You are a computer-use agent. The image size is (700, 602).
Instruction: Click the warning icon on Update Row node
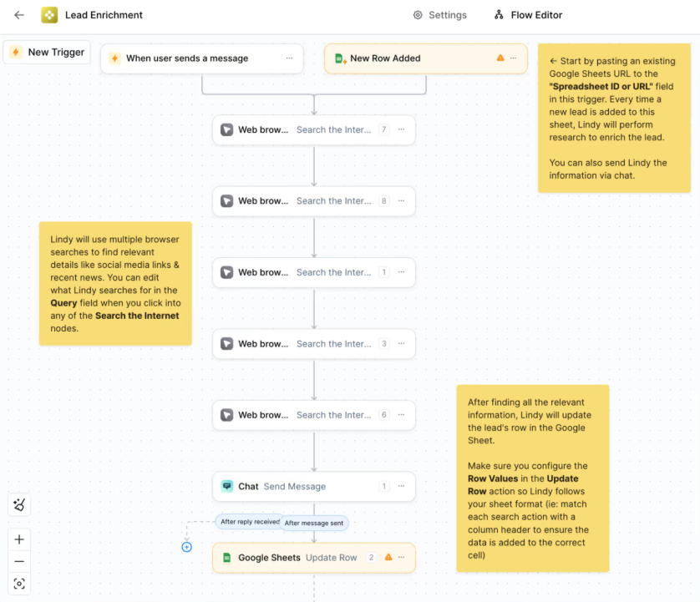388,557
